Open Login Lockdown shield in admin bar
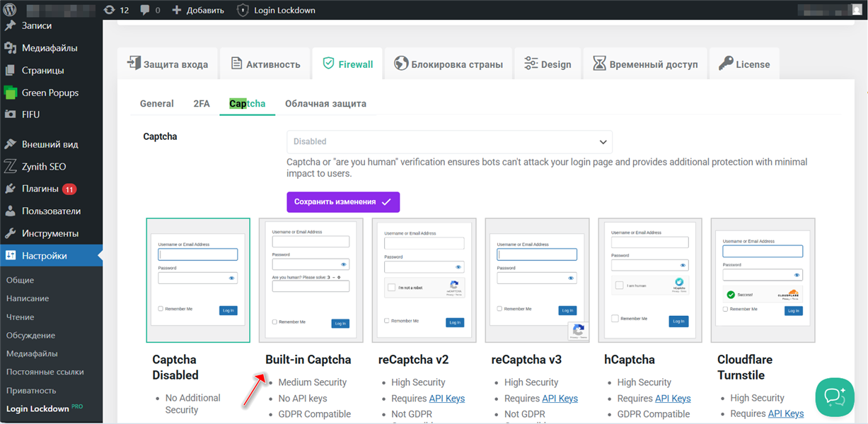This screenshot has width=868, height=424. [x=243, y=10]
